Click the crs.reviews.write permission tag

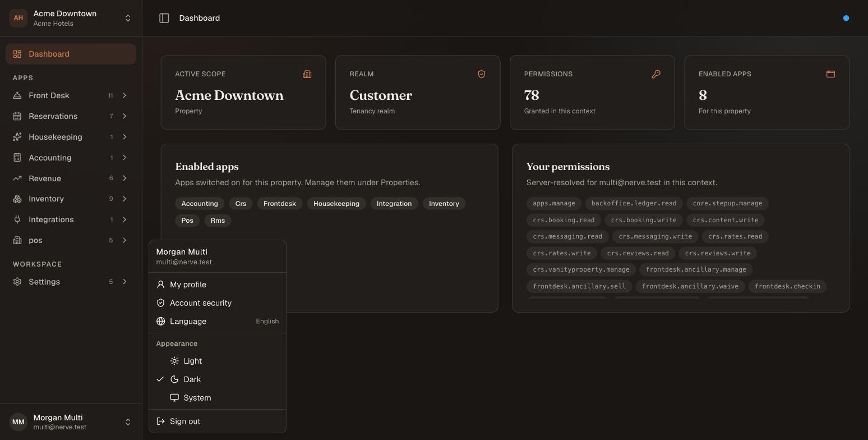(718, 253)
